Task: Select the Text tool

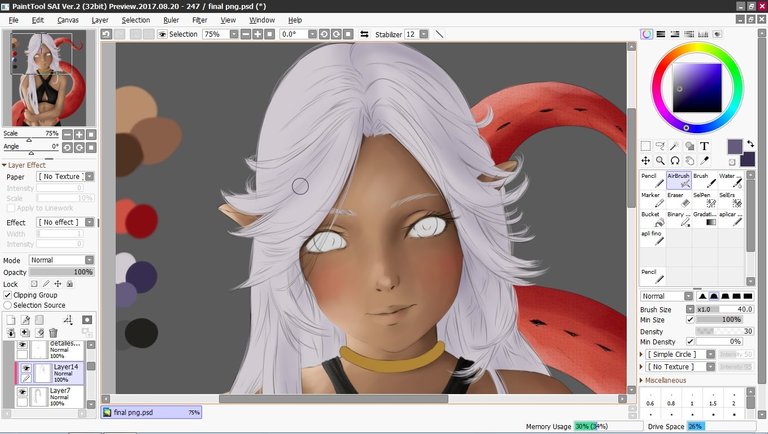Action: click(x=704, y=146)
